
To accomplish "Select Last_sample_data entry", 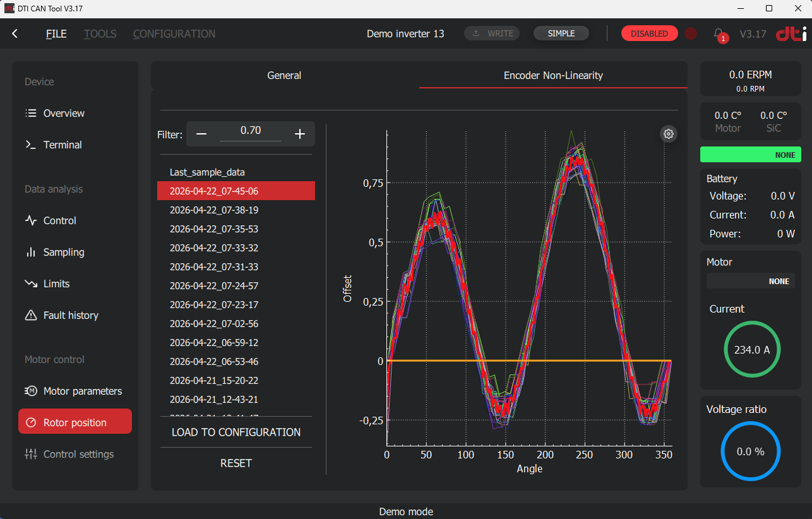I will point(236,172).
